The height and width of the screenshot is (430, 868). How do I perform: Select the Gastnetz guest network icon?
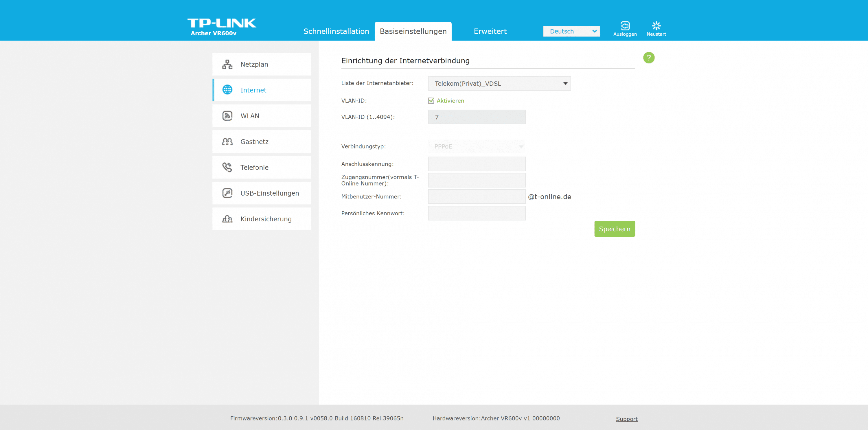click(227, 142)
